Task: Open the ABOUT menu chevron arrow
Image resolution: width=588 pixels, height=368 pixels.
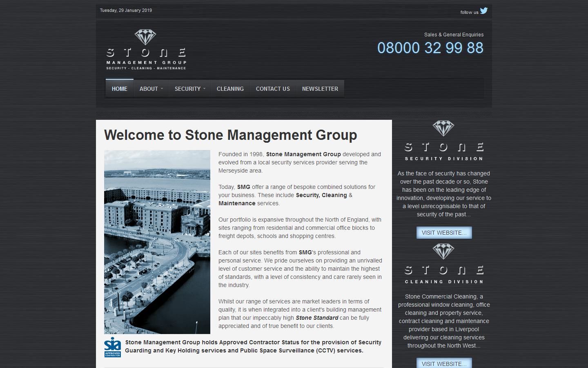Action: click(x=162, y=89)
